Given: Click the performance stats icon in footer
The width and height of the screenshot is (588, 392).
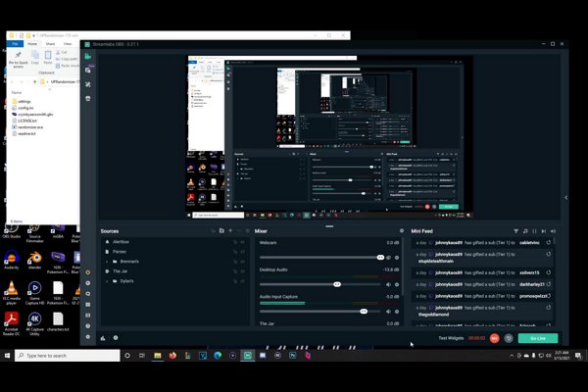Looking at the screenshot, I should point(103,338).
